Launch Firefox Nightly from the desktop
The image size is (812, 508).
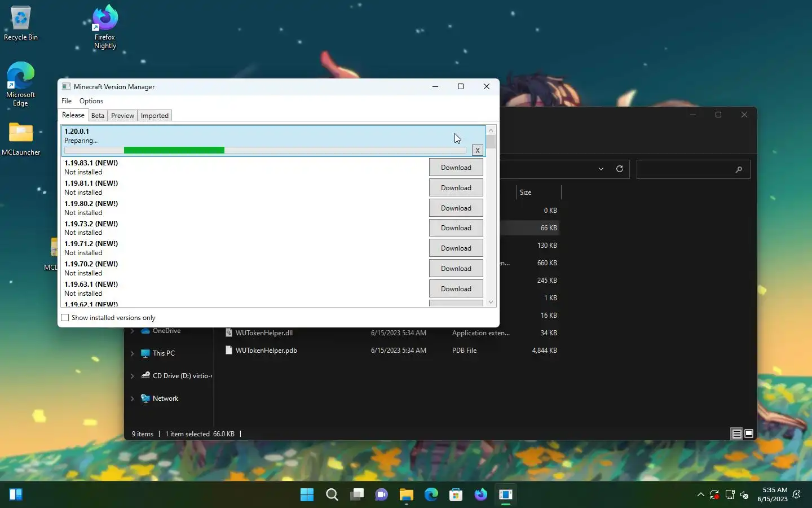(105, 27)
